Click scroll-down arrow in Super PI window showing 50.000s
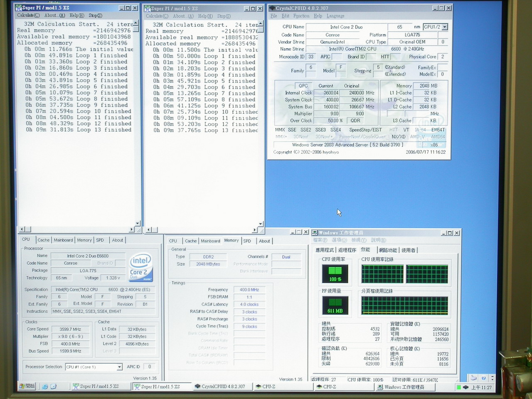532x399 pixels. (x=261, y=224)
